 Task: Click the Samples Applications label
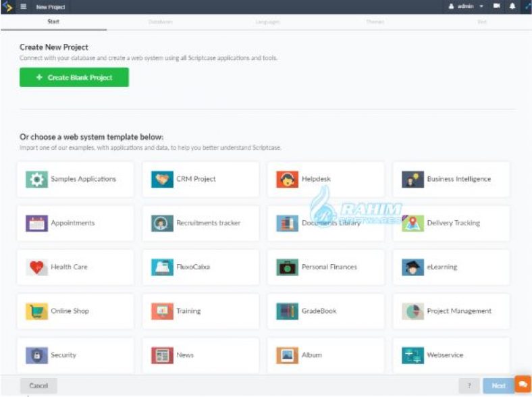84,179
